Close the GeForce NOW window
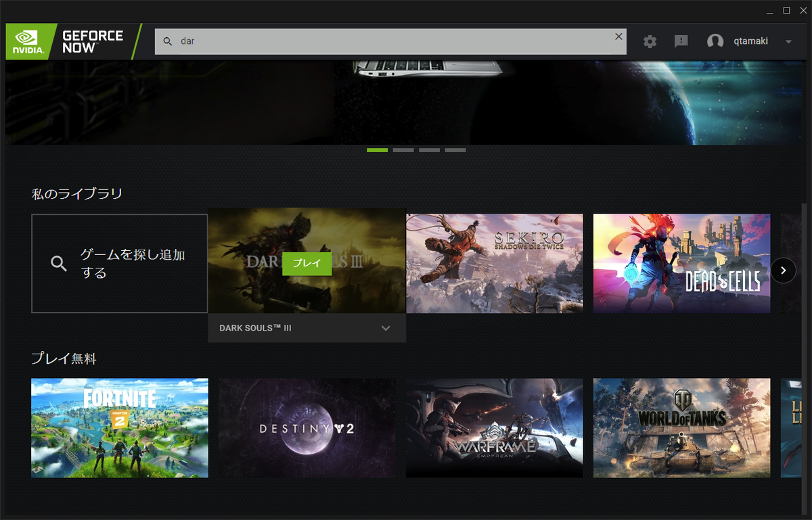 pyautogui.click(x=802, y=10)
